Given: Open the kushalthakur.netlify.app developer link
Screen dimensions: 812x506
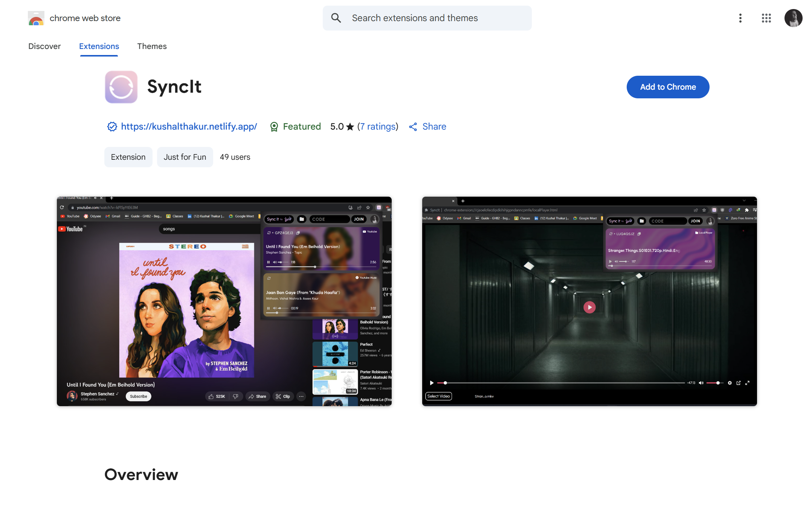Looking at the screenshot, I should click(189, 127).
